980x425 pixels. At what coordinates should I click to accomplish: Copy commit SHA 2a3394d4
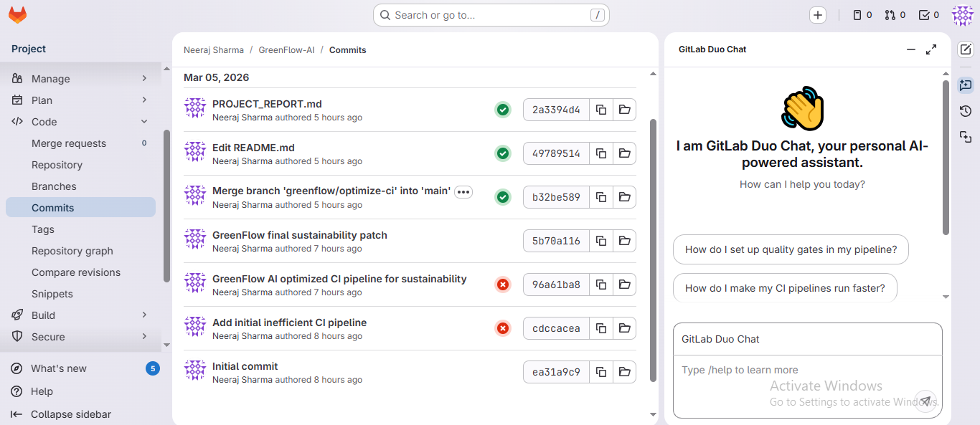click(601, 110)
